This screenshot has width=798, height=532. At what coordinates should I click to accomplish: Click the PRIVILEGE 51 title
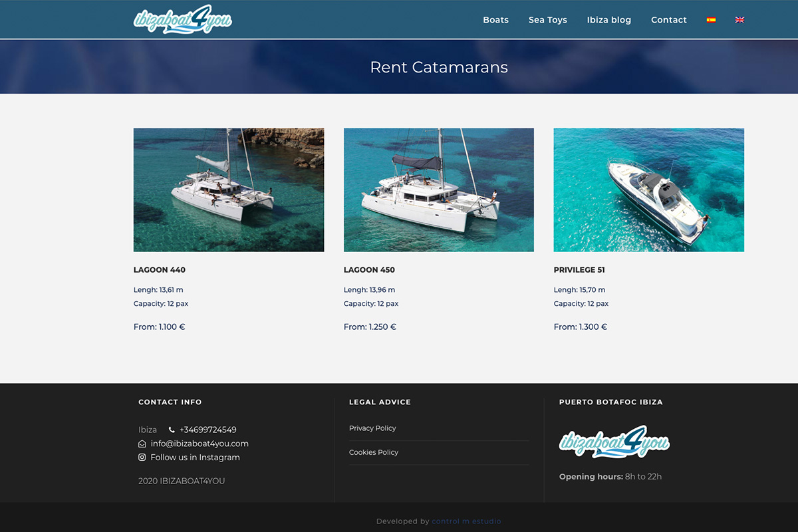[579, 270]
